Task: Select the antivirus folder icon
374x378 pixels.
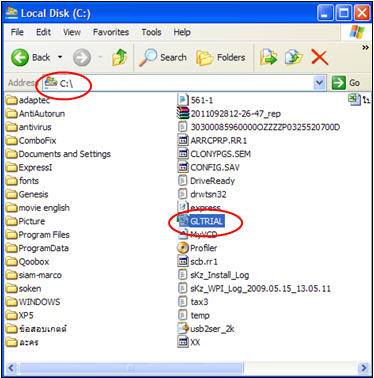Action: click(12, 127)
